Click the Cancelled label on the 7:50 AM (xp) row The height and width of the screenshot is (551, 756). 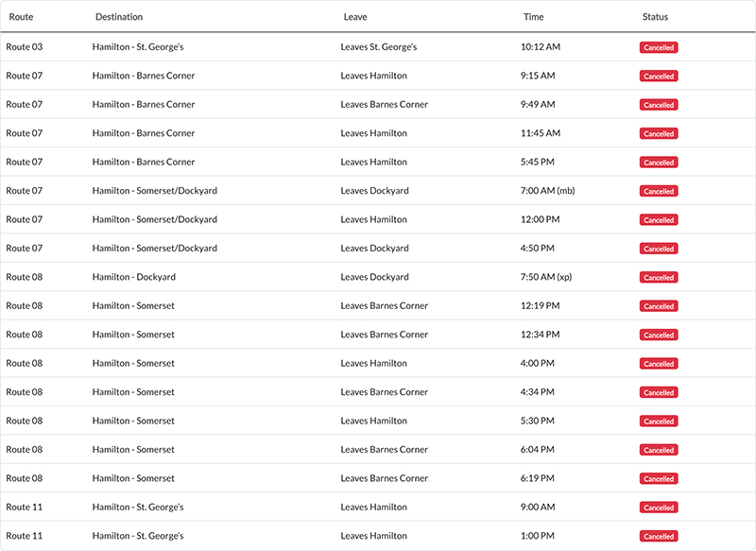coord(659,278)
